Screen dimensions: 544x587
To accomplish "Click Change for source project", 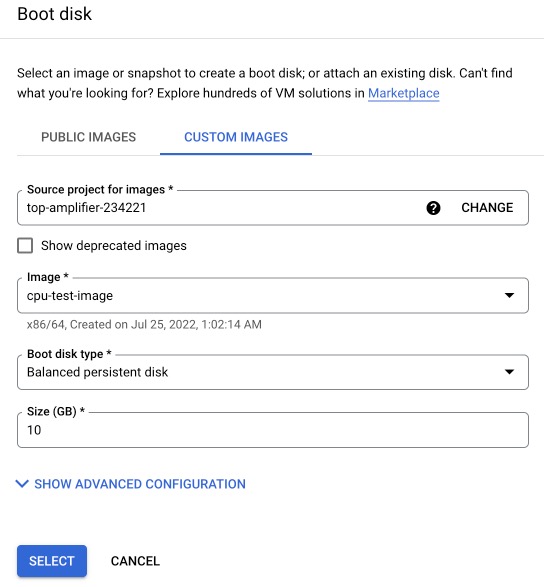I will tap(487, 208).
